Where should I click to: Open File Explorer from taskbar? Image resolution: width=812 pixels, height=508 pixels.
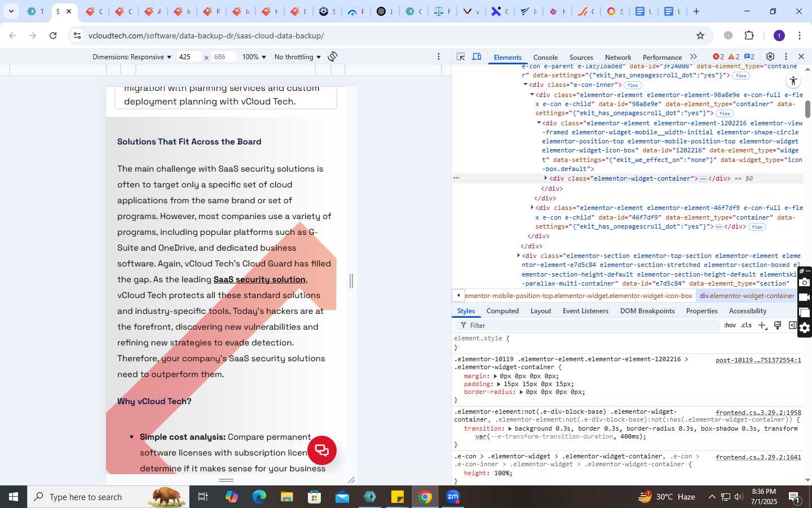coord(286,497)
